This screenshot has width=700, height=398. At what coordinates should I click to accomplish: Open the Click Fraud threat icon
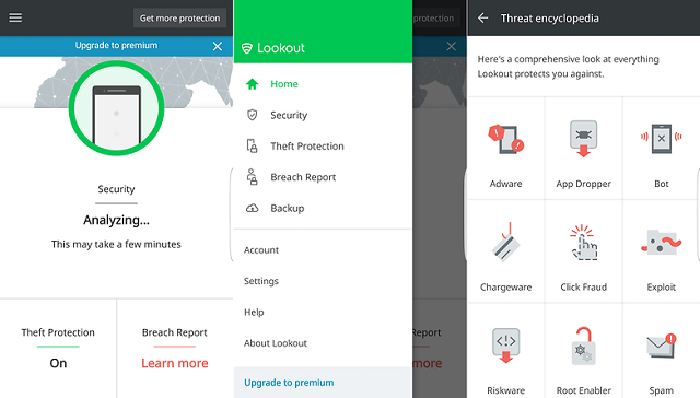pos(583,242)
